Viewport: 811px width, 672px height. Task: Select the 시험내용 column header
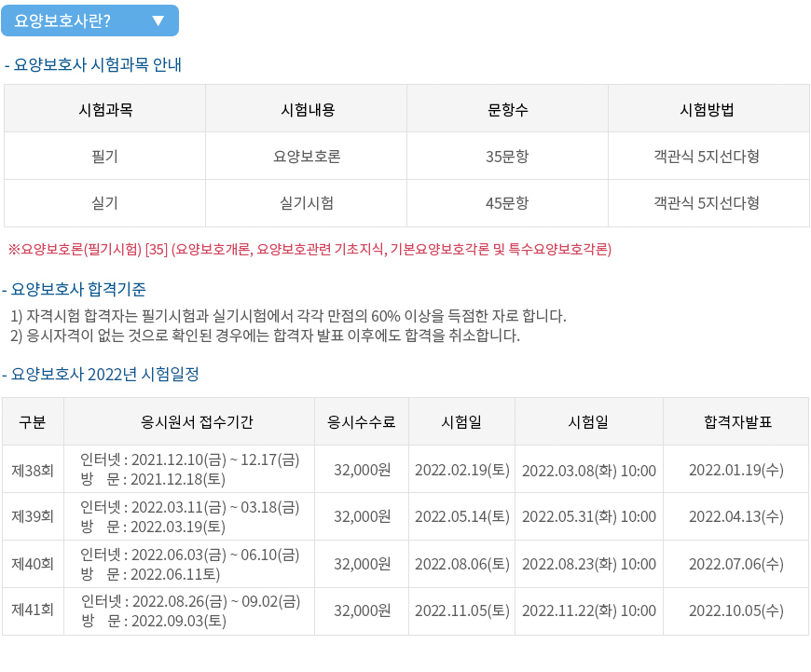point(307,109)
